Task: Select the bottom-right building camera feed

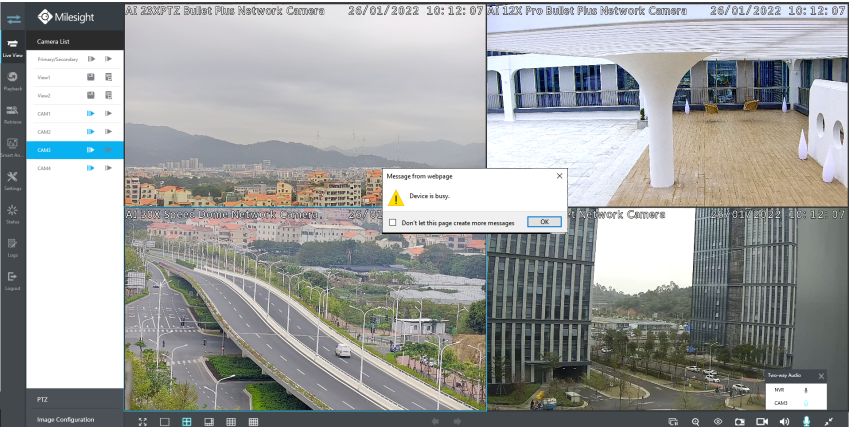Action: [667, 309]
